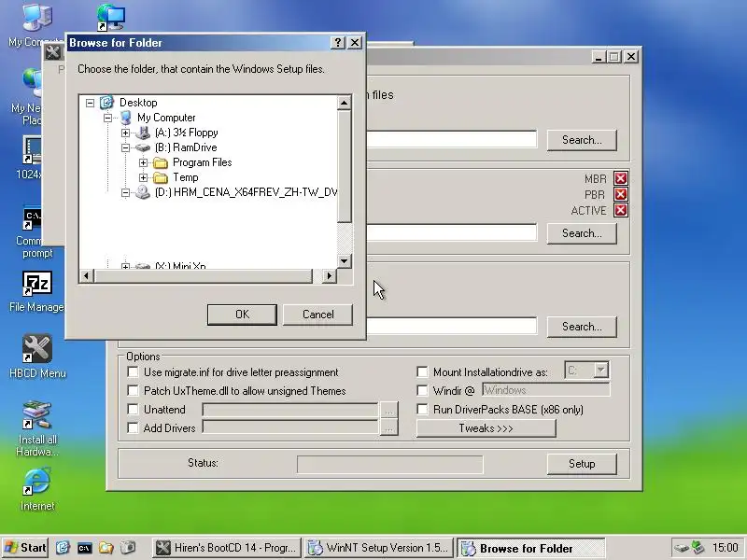747x560 pixels.
Task: Select (D:) HRM_CENA_X64FREV_ZH-TW_DV drive label
Action: (x=246, y=192)
